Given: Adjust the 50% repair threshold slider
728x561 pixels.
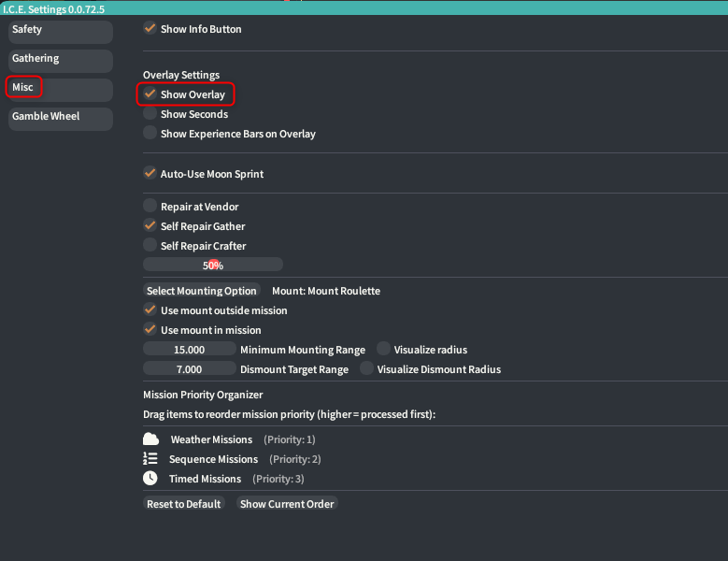Looking at the screenshot, I should 213,266.
